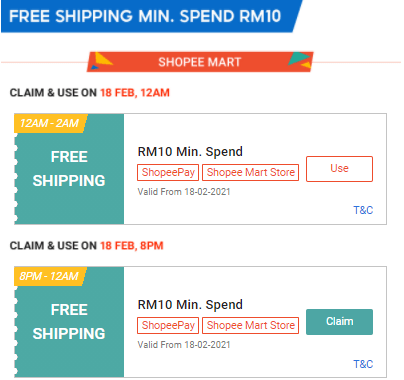Click the SHOPEE MART orange banner
404x380 pixels.
coord(200,62)
